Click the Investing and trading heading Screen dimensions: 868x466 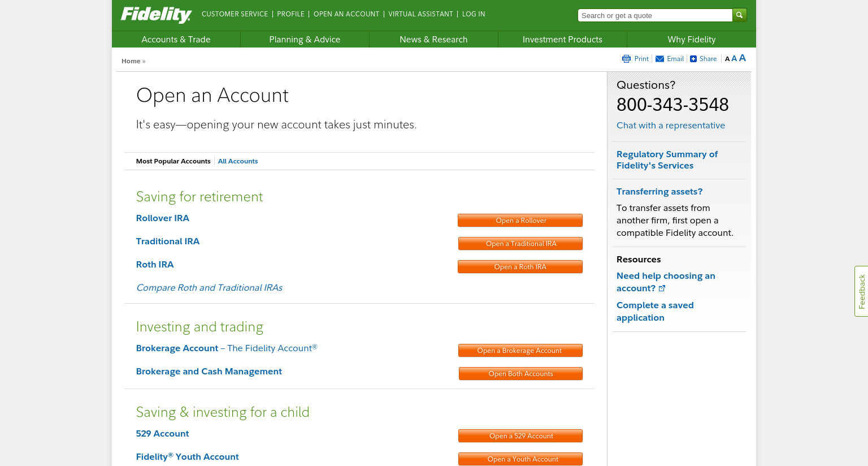199,327
